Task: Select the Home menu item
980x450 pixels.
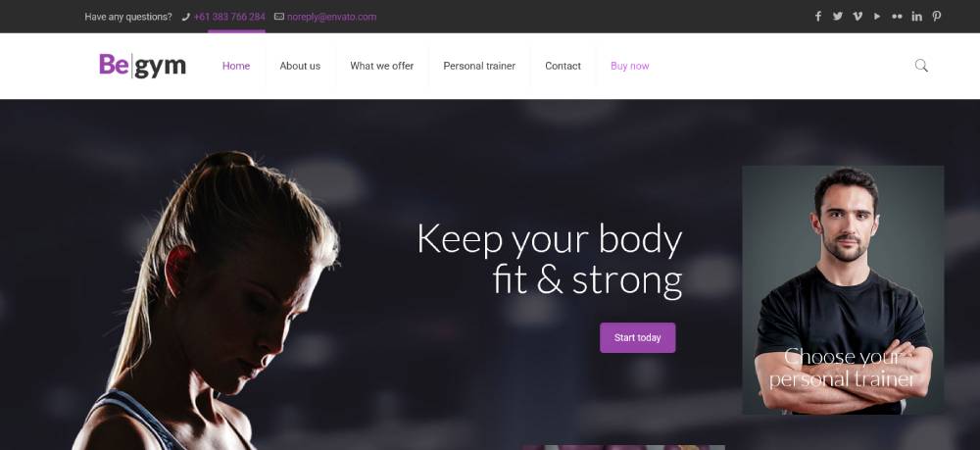Action: 236,66
